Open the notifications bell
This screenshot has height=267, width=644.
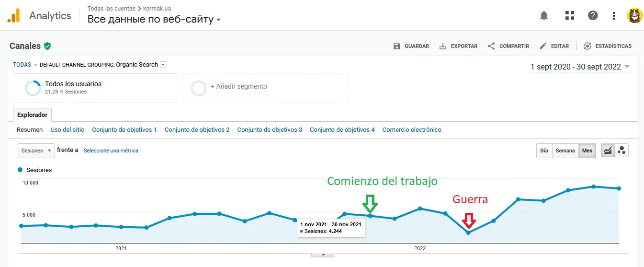543,16
